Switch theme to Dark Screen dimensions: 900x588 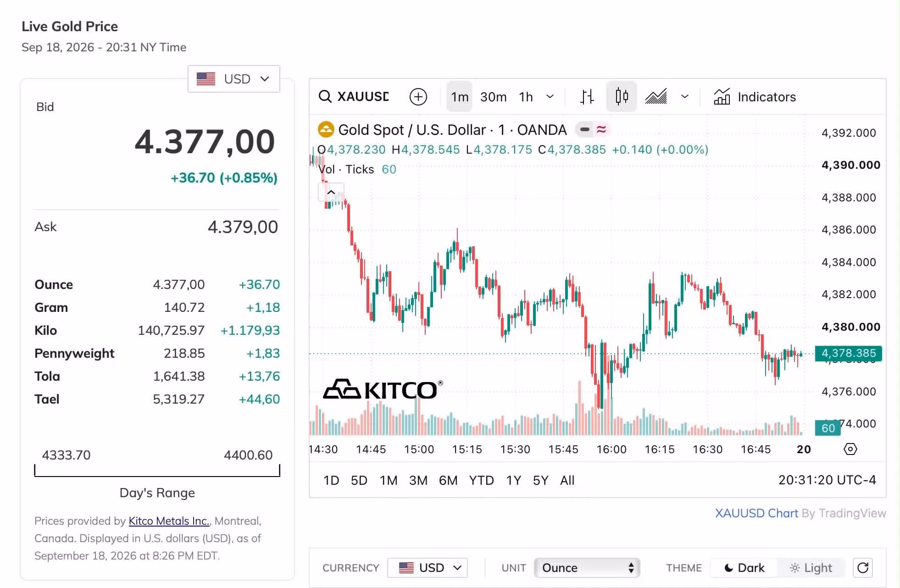(x=744, y=568)
